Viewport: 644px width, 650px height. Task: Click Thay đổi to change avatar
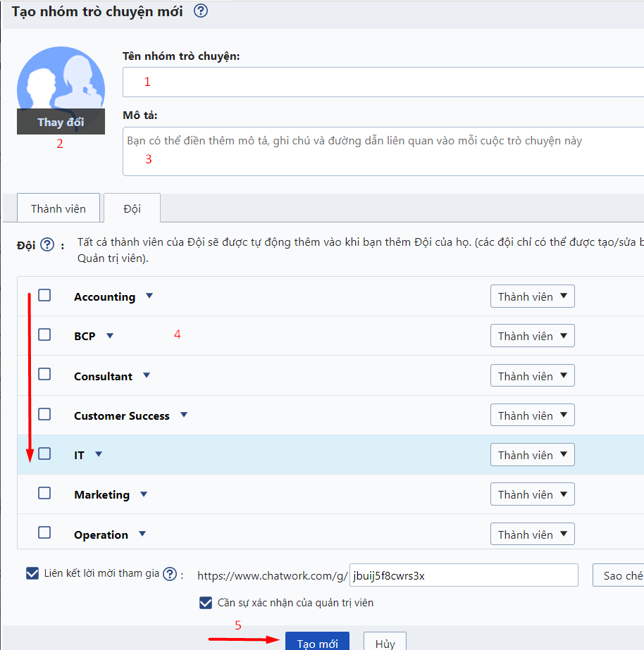point(61,122)
